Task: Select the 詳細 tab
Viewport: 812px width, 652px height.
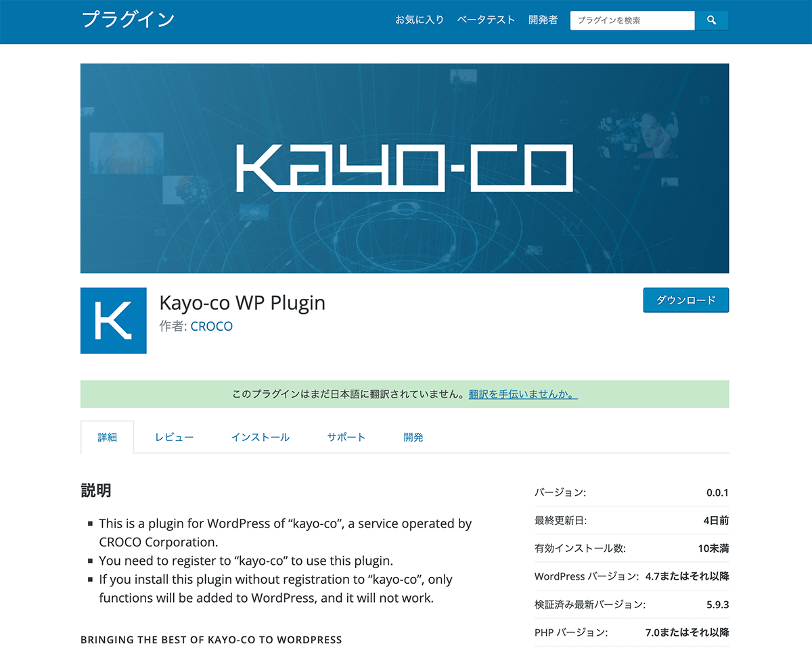Action: [108, 437]
